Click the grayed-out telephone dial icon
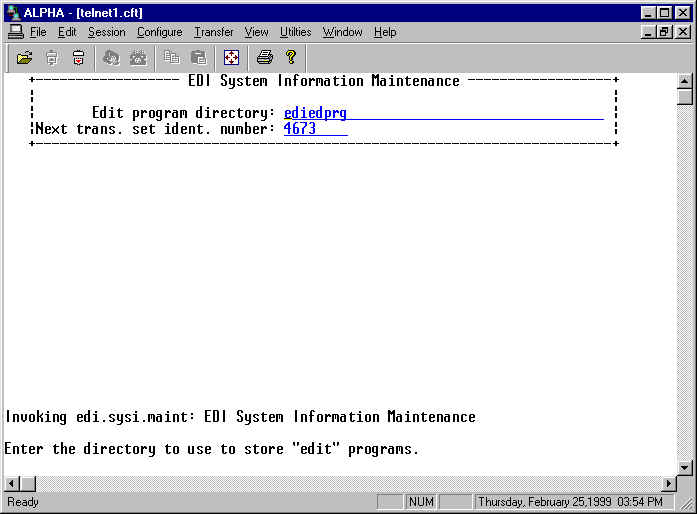 (x=138, y=58)
